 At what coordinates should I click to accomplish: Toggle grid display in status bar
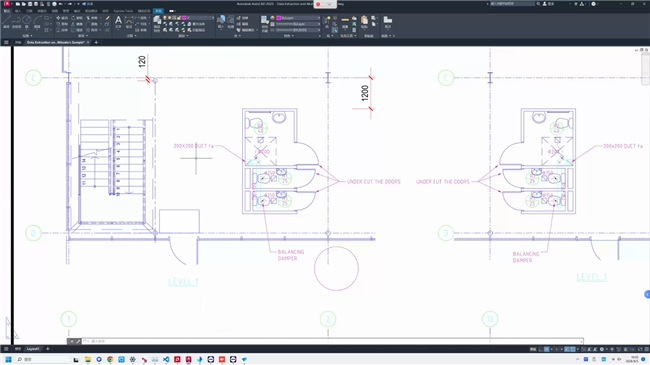[547, 349]
